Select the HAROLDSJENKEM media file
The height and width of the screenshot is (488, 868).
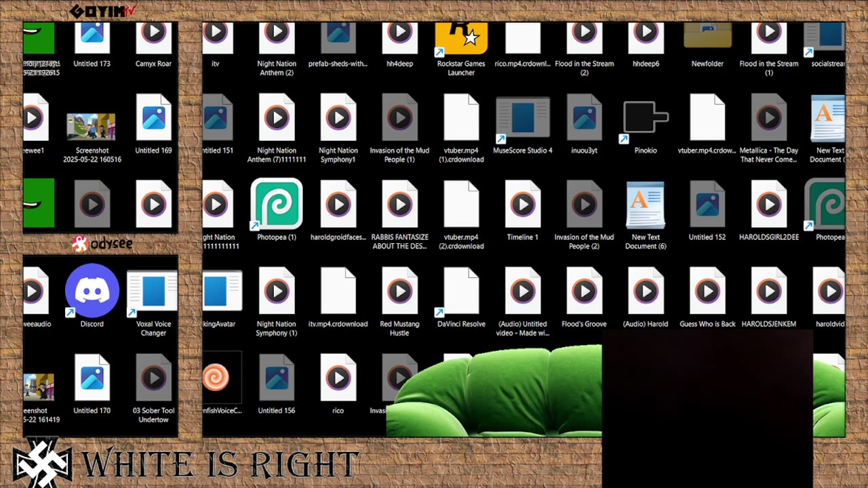point(769,291)
